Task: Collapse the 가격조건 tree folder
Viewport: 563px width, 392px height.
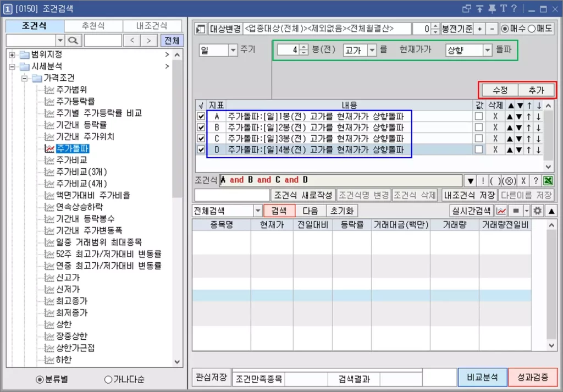Action: coord(24,78)
